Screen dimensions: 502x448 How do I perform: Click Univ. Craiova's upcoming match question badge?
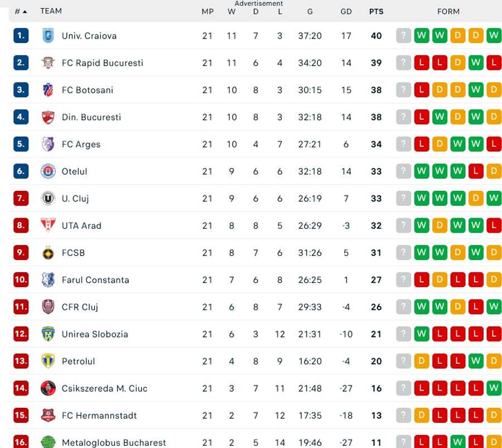click(x=403, y=36)
